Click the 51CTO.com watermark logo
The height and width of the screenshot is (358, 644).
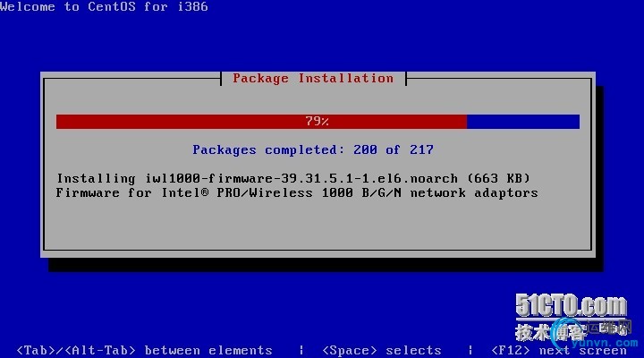pyautogui.click(x=572, y=305)
